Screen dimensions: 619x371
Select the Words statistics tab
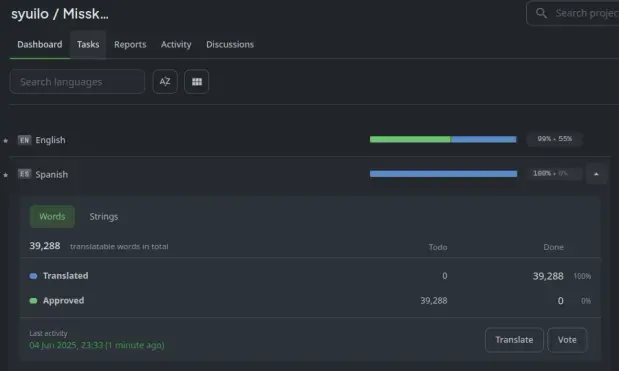[52, 217]
